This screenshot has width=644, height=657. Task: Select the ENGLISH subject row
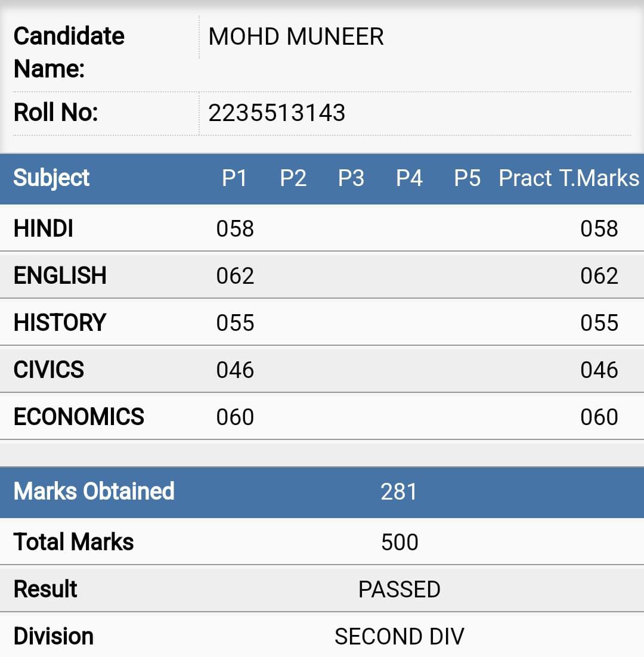[322, 275]
